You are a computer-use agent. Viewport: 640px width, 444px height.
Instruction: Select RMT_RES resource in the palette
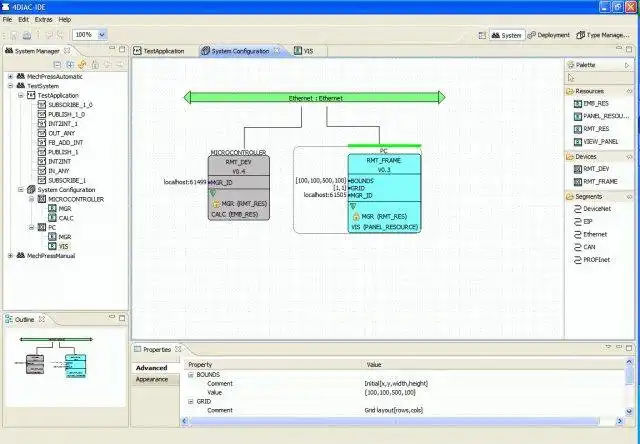point(591,129)
